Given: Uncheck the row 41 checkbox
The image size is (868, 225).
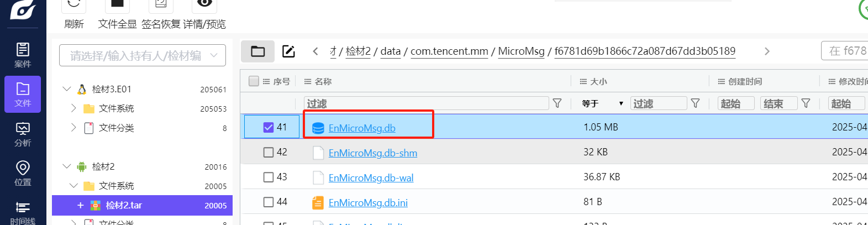Looking at the screenshot, I should [269, 127].
